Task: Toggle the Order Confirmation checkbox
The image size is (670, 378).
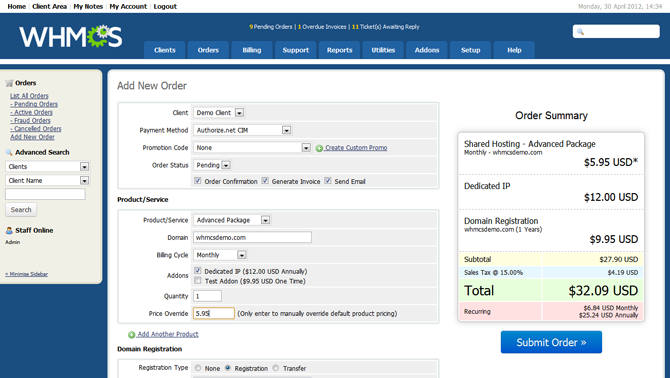Action: point(197,181)
